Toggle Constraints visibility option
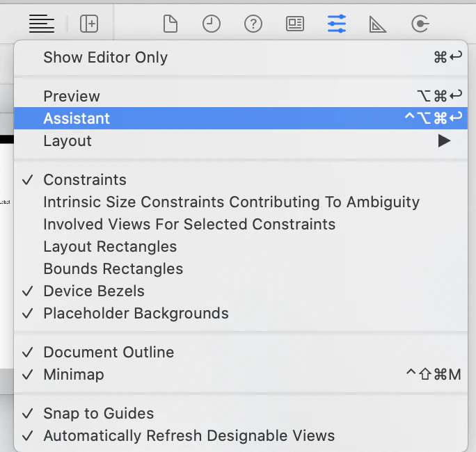This screenshot has height=452, width=476. point(241,179)
